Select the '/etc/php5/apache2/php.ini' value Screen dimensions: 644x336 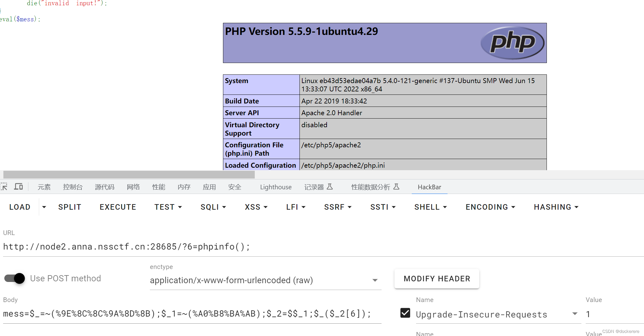343,165
